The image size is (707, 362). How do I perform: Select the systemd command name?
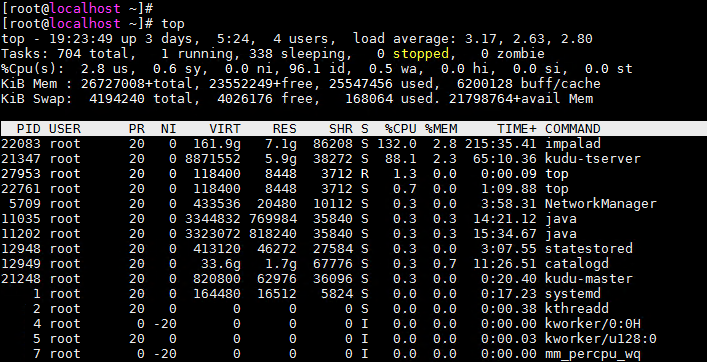coord(573,294)
